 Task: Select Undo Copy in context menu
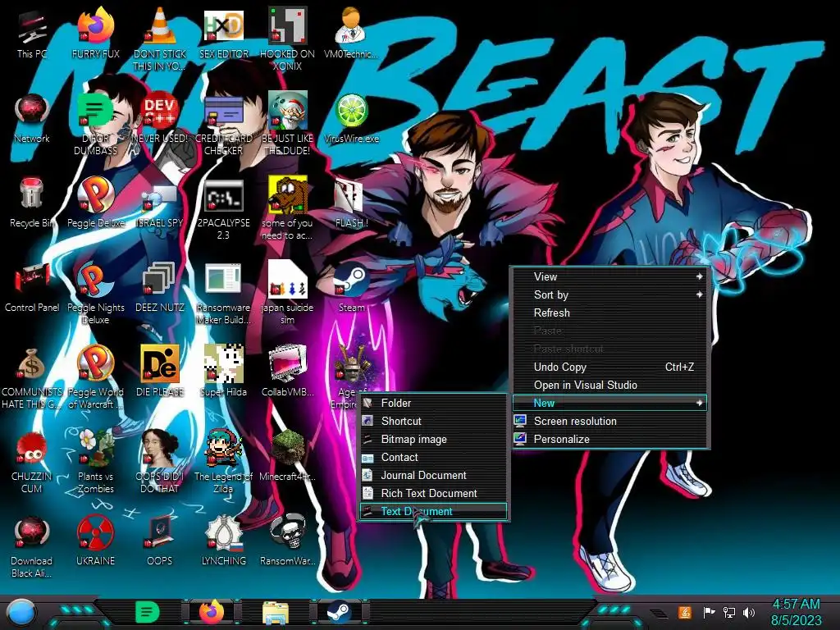tap(610, 367)
